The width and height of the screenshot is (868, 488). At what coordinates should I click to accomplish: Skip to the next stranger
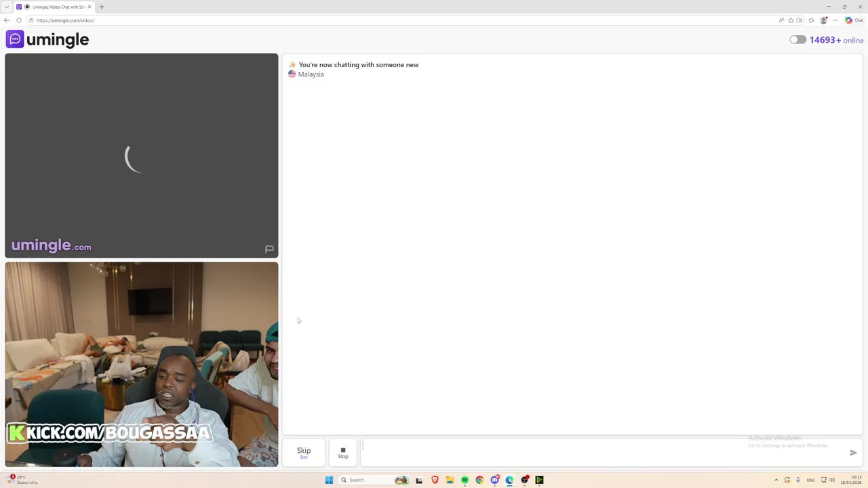304,452
